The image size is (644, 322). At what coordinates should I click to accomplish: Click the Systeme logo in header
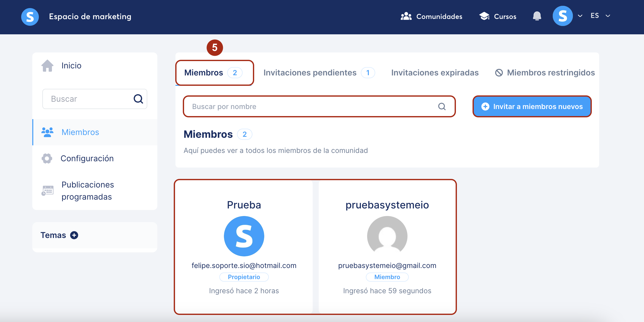click(x=30, y=17)
